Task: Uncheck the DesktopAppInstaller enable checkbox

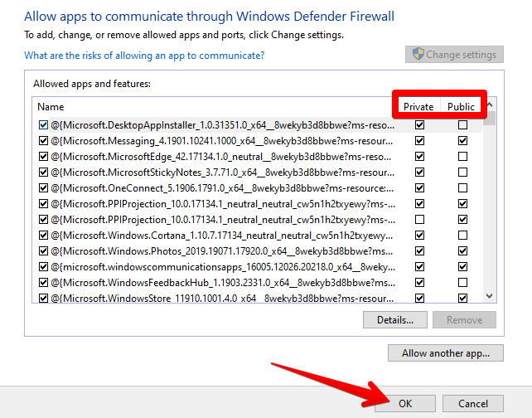Action: [43, 125]
